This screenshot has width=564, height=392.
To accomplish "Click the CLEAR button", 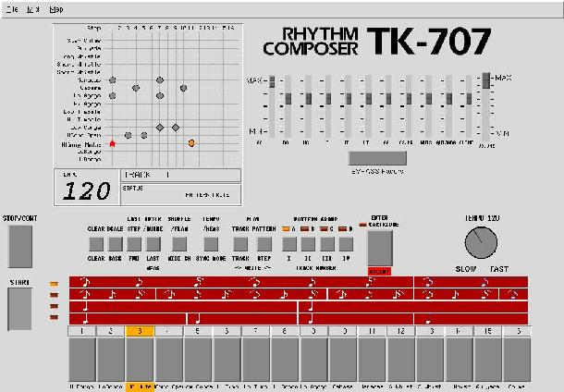I will (96, 244).
